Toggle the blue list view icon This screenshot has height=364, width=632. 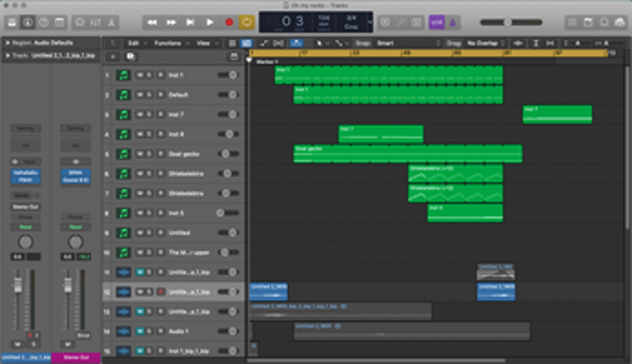pos(247,43)
